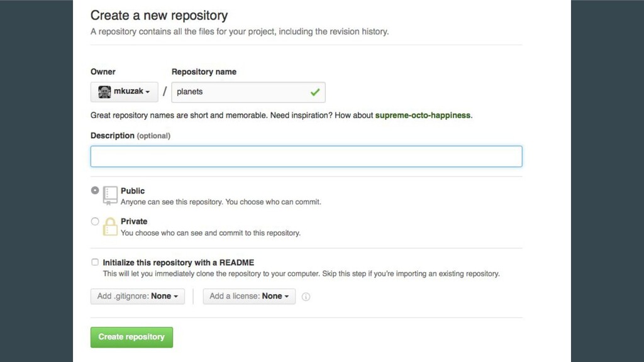Open the mkuzak owner dropdown
This screenshot has width=644, height=362.
point(125,92)
